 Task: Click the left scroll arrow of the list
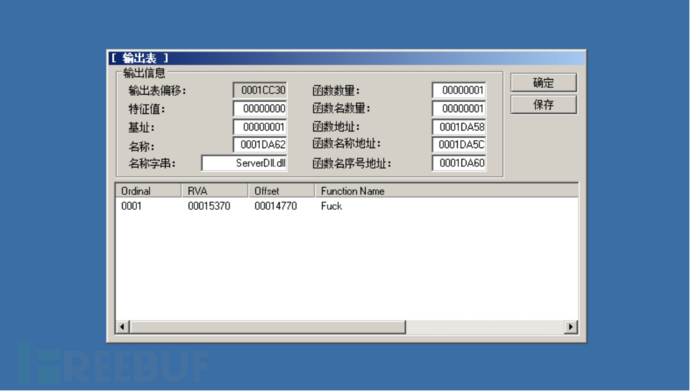[x=122, y=327]
